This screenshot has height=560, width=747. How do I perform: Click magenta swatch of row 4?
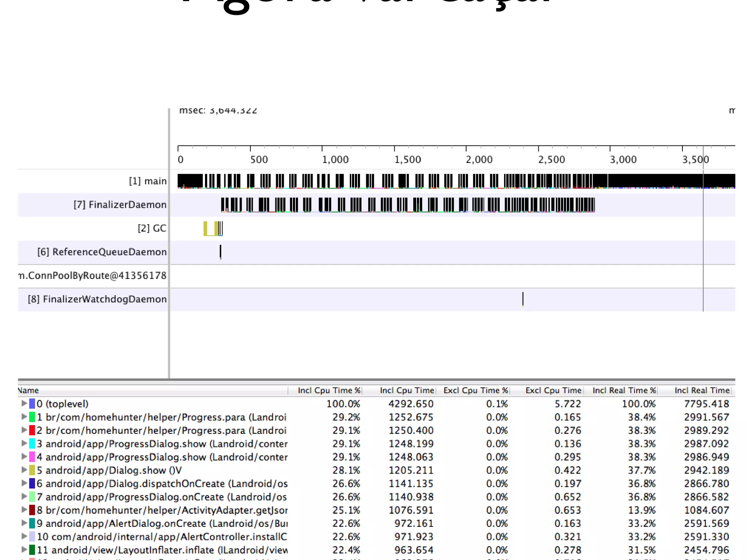[x=32, y=457]
